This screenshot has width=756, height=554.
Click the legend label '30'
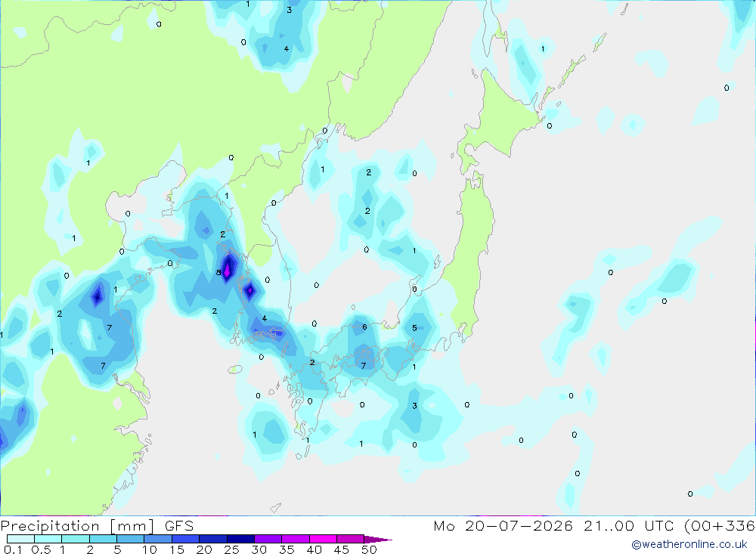click(x=259, y=549)
